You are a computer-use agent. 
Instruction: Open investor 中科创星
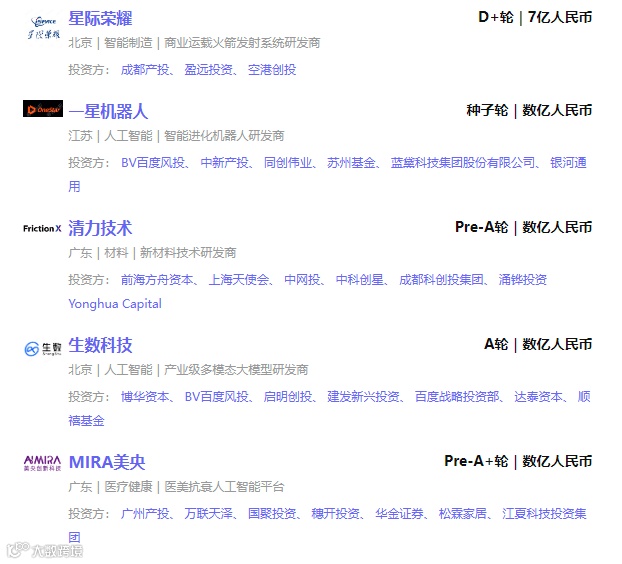tap(360, 280)
